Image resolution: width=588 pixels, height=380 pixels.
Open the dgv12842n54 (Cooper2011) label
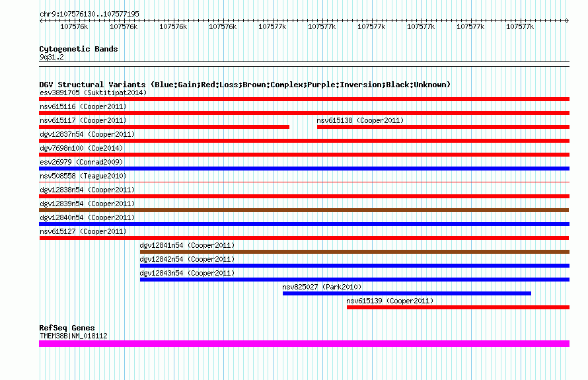coord(187,259)
